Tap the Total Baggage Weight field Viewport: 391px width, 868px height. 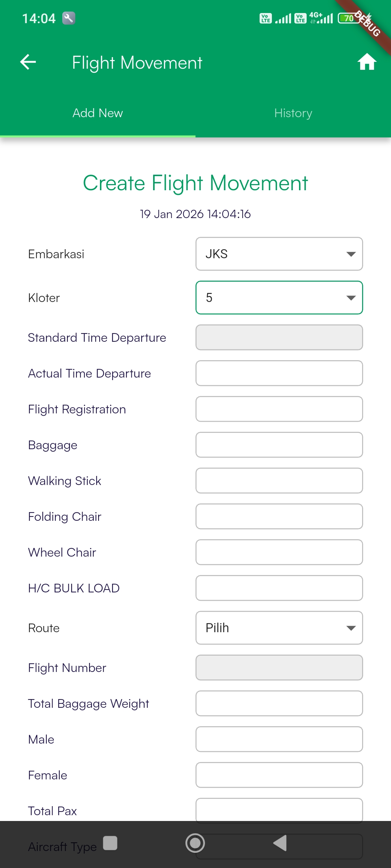pyautogui.click(x=279, y=703)
